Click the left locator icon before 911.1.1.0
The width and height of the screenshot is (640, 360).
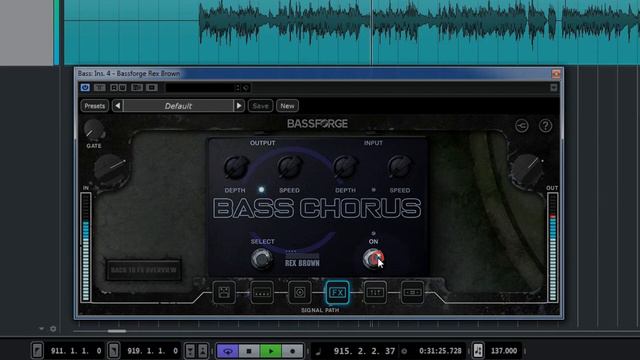click(37, 351)
